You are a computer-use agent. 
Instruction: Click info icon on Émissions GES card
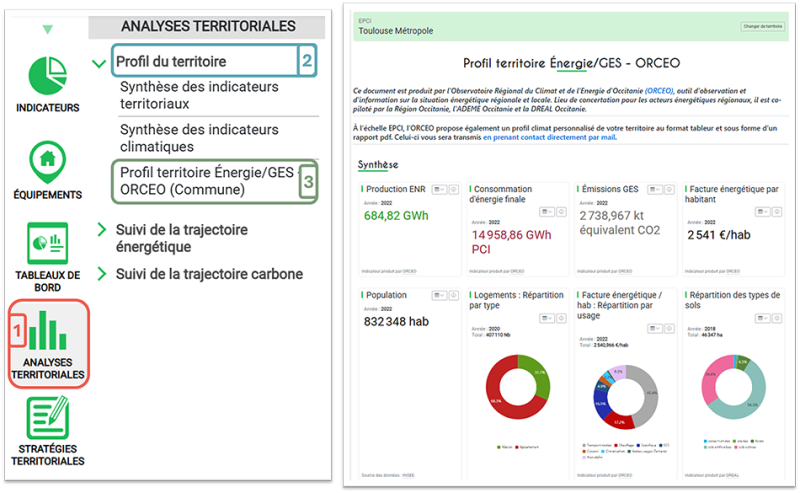click(669, 188)
